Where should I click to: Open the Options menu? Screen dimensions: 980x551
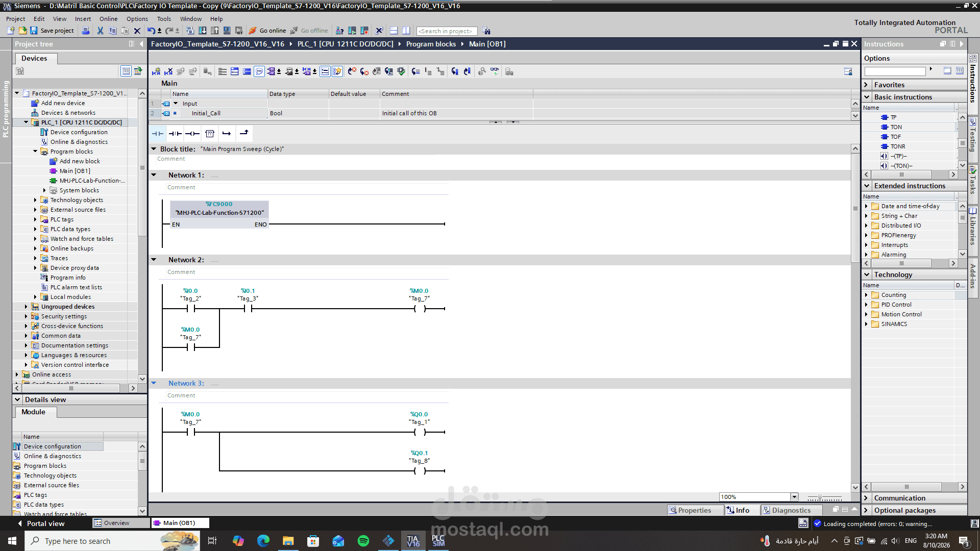(x=137, y=19)
